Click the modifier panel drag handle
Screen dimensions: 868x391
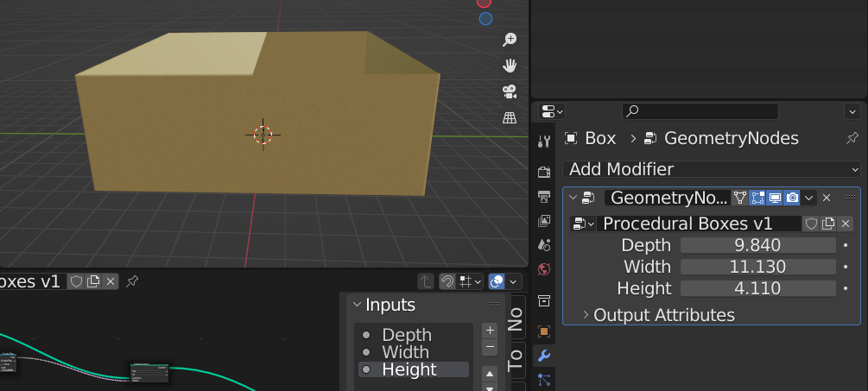[x=851, y=198]
